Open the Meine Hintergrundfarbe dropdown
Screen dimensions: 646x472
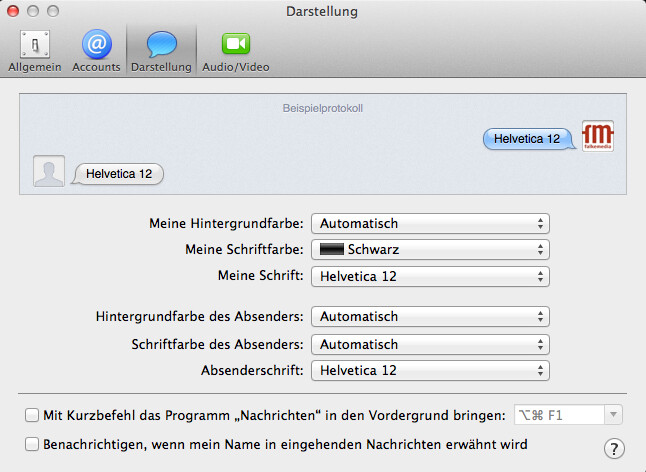(x=430, y=224)
